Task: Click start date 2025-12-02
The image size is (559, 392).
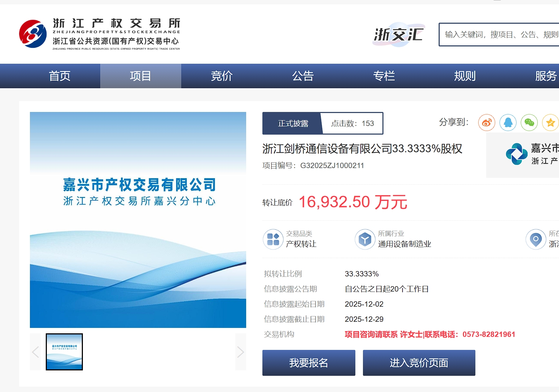Action: pyautogui.click(x=364, y=304)
